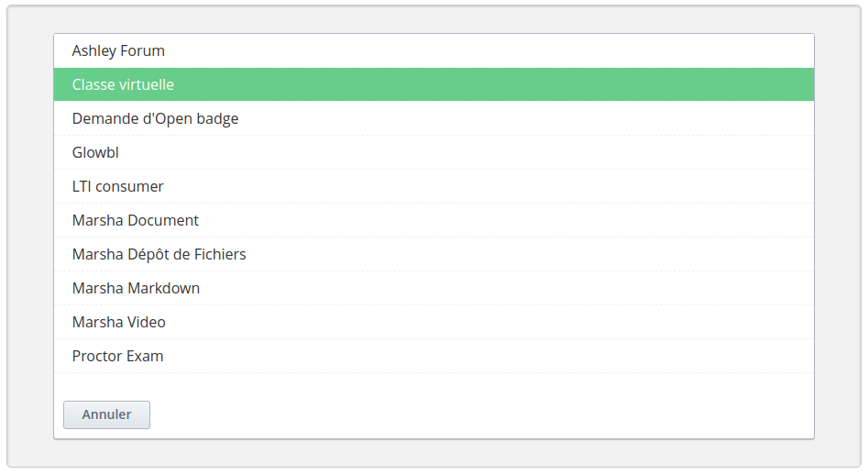The height and width of the screenshot is (475, 868).
Task: Pick Marsha Dépôt de Fichiers
Action: pos(159,254)
